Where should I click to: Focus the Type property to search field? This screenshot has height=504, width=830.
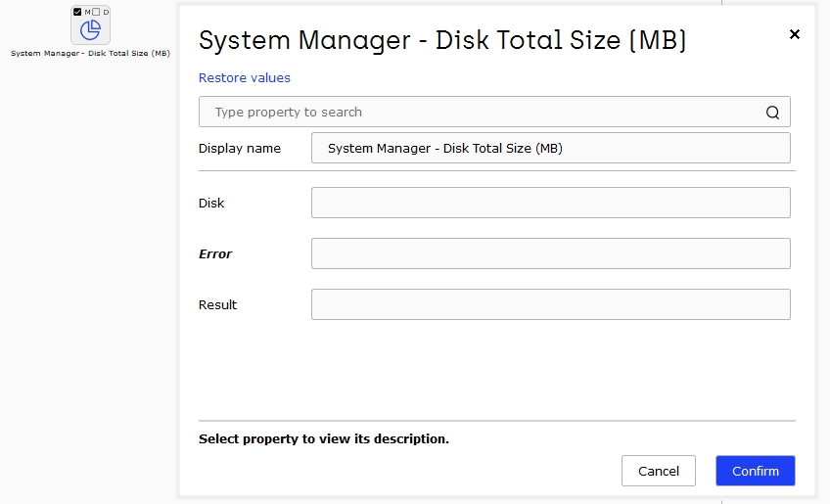coord(494,112)
